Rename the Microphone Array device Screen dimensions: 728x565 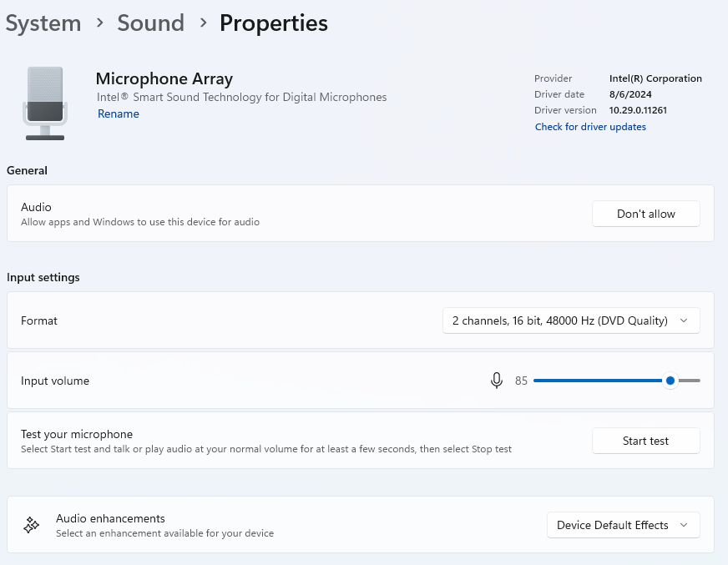tap(118, 114)
